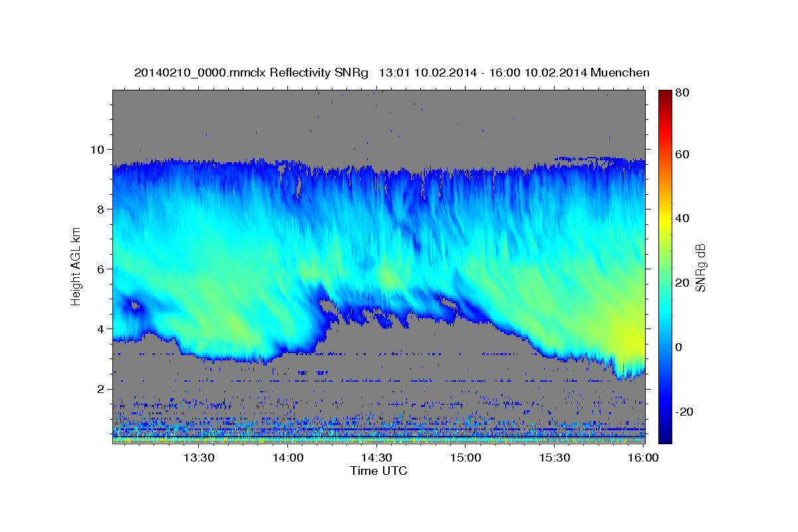Viewport: 798px width, 532px height.
Task: Click the colorbar label '60'
Action: tap(682, 154)
